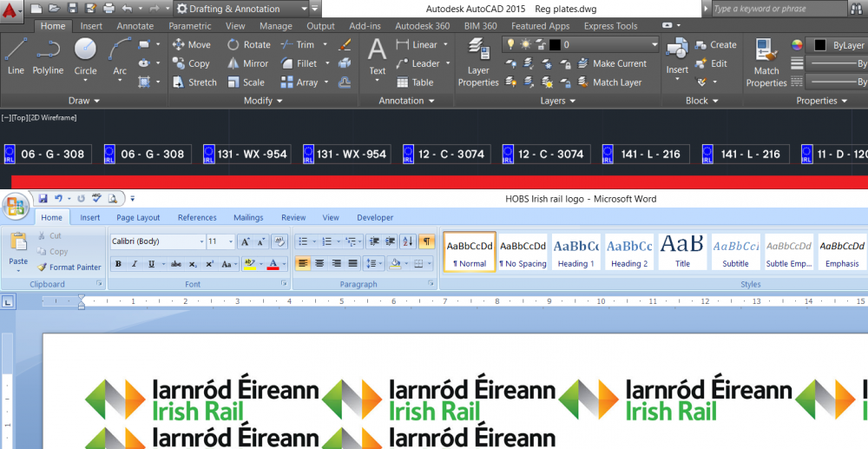Apply the No Spacing style in Word
Screen dimensions: 868x449
[x=523, y=251]
